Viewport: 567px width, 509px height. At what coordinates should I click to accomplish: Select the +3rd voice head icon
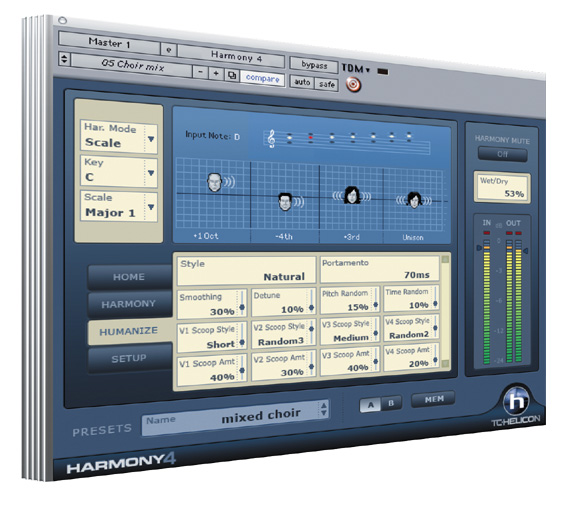[x=351, y=195]
